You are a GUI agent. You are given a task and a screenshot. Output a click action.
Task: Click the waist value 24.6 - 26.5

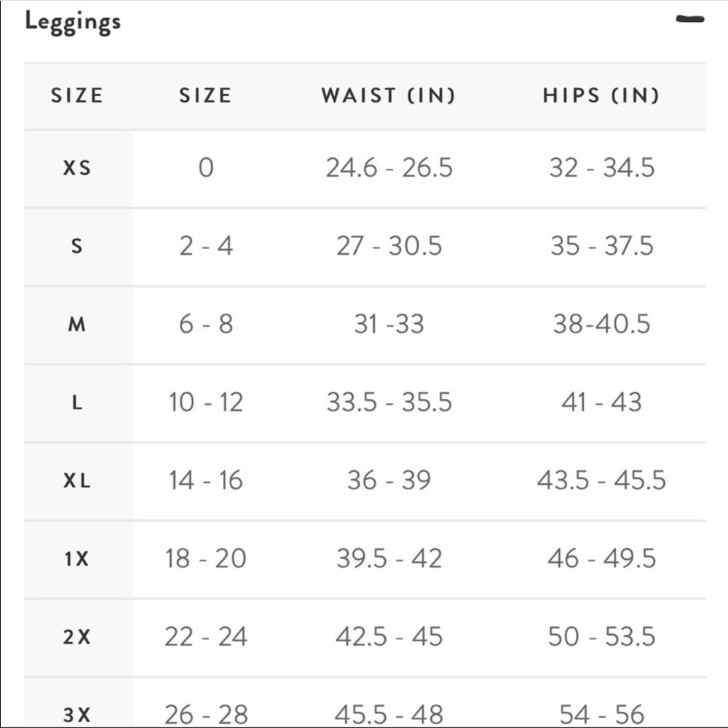tap(389, 168)
